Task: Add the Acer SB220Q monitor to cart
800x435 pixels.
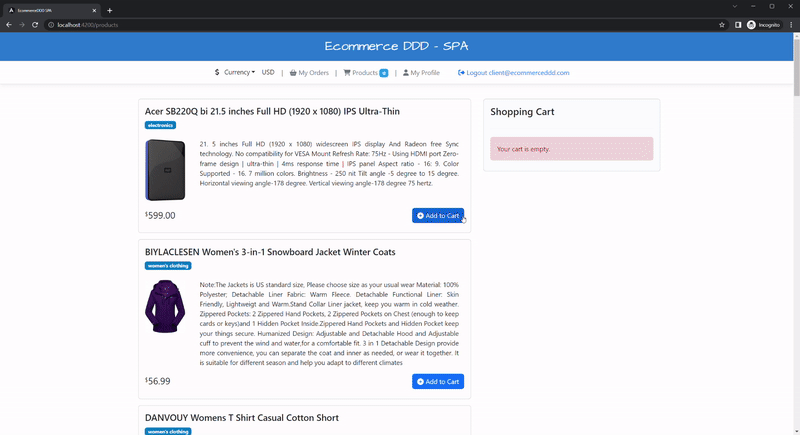Action: [438, 215]
